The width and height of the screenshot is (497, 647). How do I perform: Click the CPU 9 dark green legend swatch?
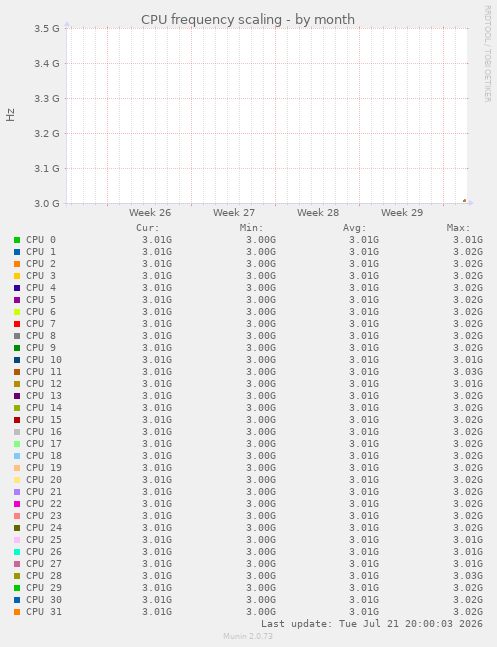click(x=17, y=348)
